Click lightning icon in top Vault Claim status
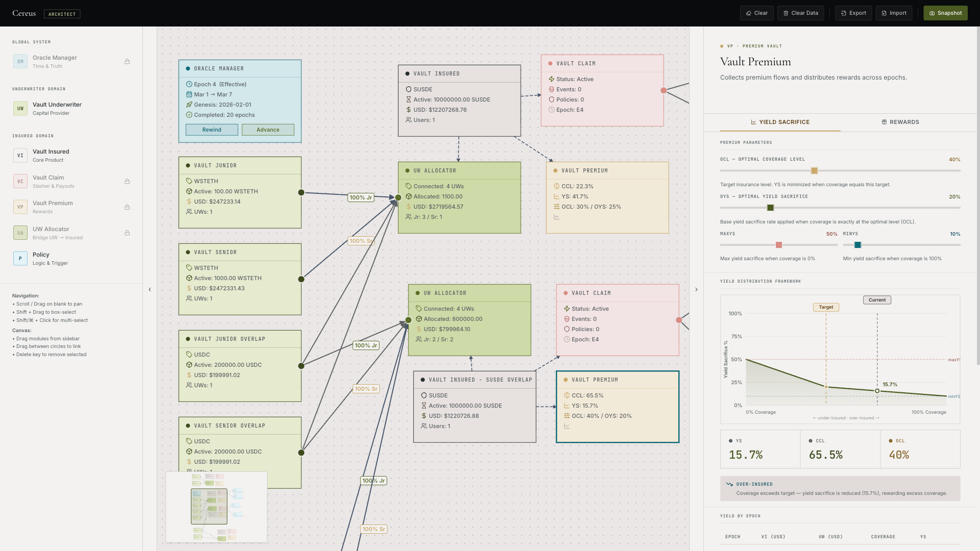The image size is (980, 551). coord(551,79)
